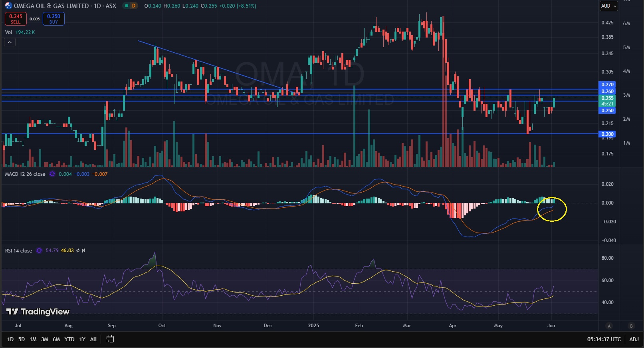Click the MACD indicator source icon
Viewport: 644px width, 348px height.
tap(52, 174)
